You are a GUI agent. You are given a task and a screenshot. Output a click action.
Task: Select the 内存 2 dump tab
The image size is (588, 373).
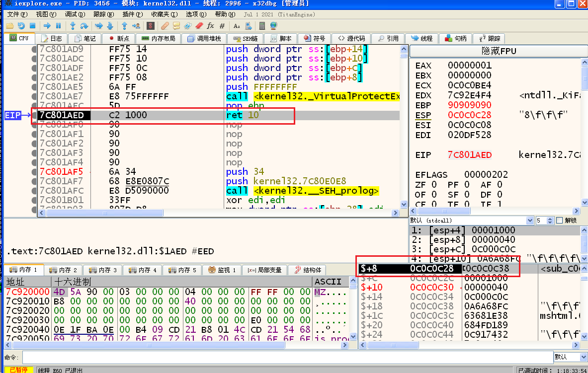[63, 270]
